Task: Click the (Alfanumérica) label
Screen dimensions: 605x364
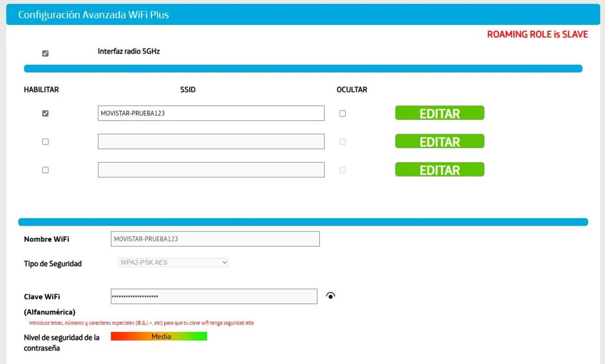Action: [50, 312]
